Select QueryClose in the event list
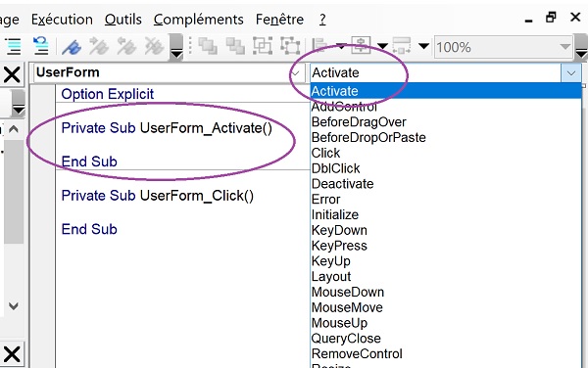The height and width of the screenshot is (368, 588). pyautogui.click(x=446, y=339)
